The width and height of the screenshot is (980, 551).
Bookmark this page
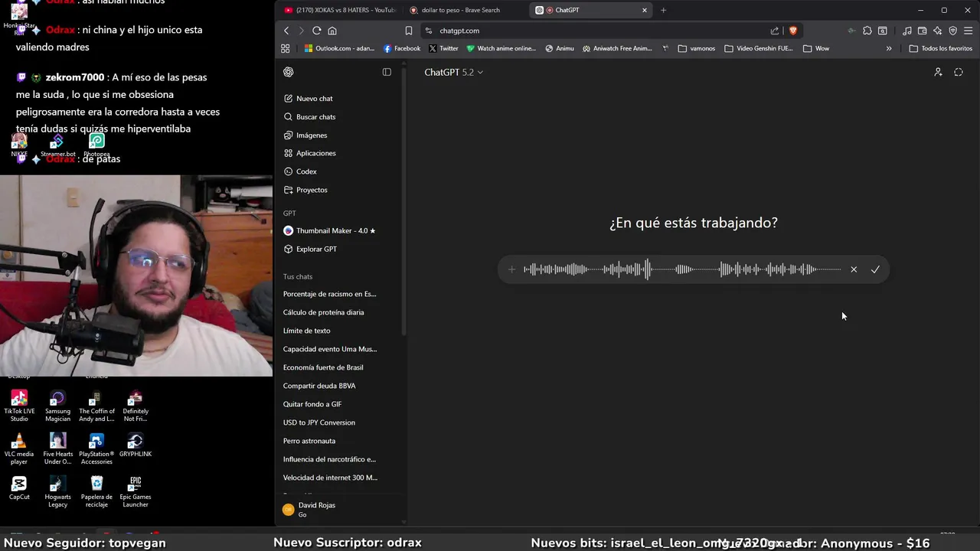[409, 31]
